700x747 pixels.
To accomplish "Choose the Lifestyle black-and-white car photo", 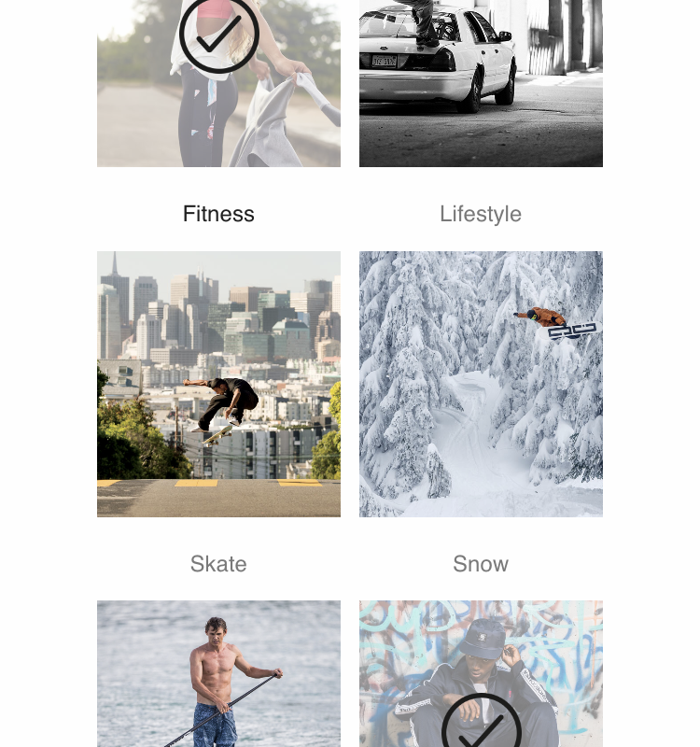I will point(481,83).
